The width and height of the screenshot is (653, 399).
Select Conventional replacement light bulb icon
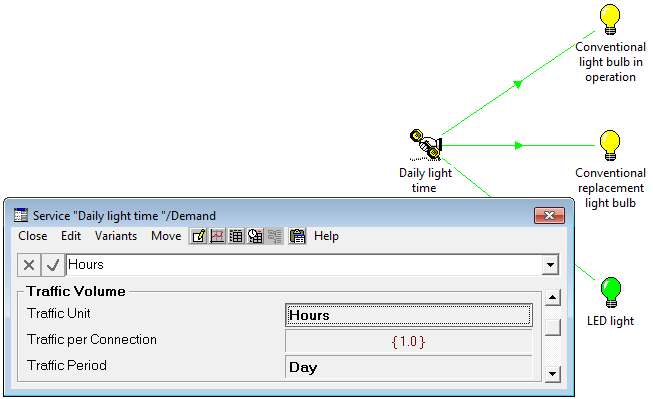coord(610,146)
